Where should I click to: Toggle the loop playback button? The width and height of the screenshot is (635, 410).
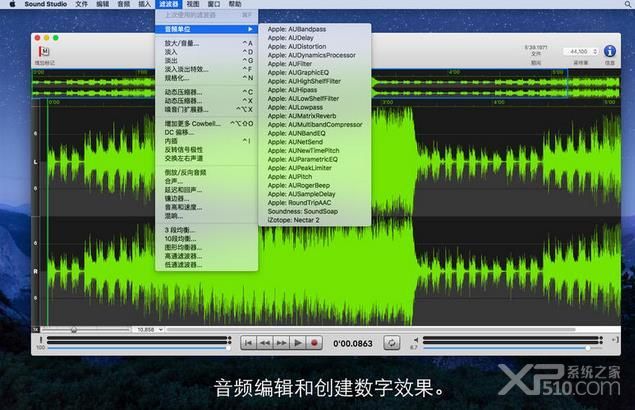tap(392, 343)
